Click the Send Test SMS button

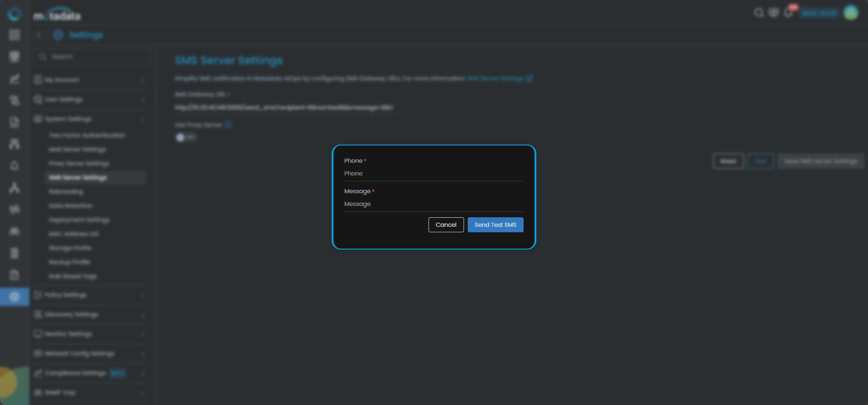pyautogui.click(x=495, y=225)
